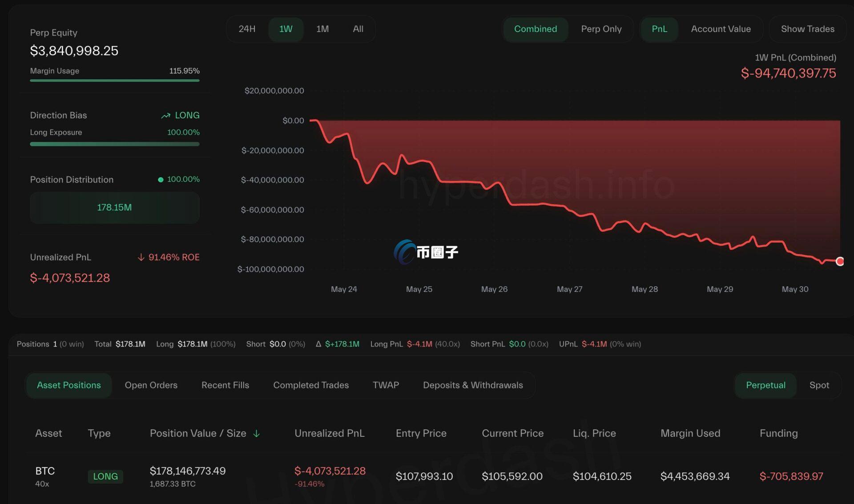Open the Completed Trades tab

[x=311, y=385]
